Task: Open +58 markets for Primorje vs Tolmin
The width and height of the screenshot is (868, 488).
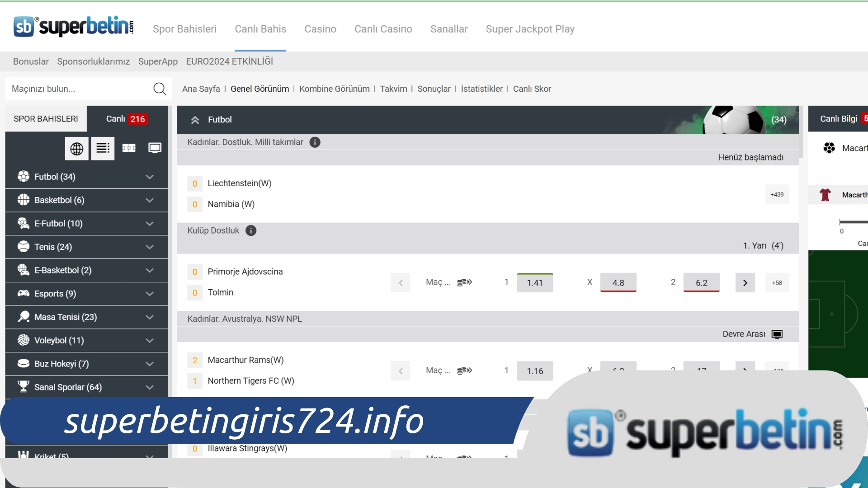Action: (777, 283)
